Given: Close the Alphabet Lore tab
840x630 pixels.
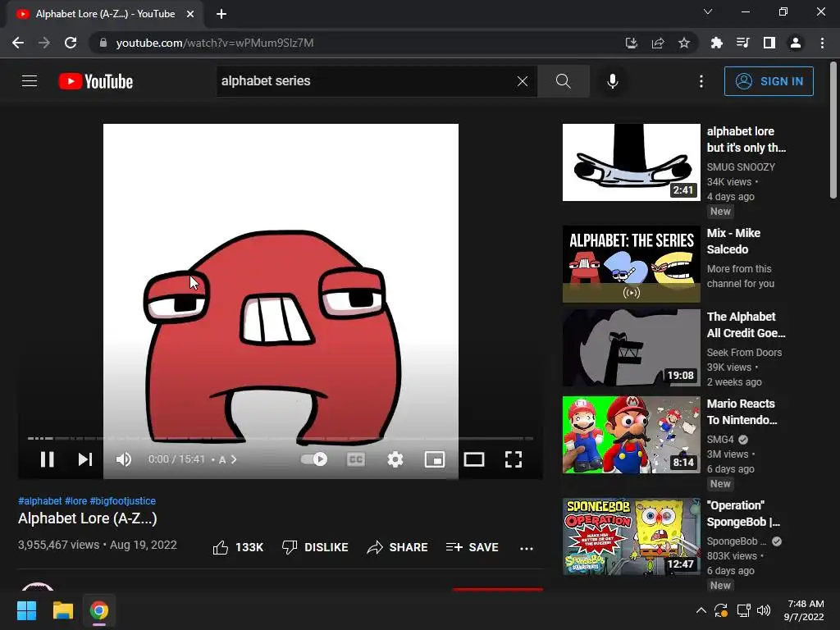Looking at the screenshot, I should [190, 14].
